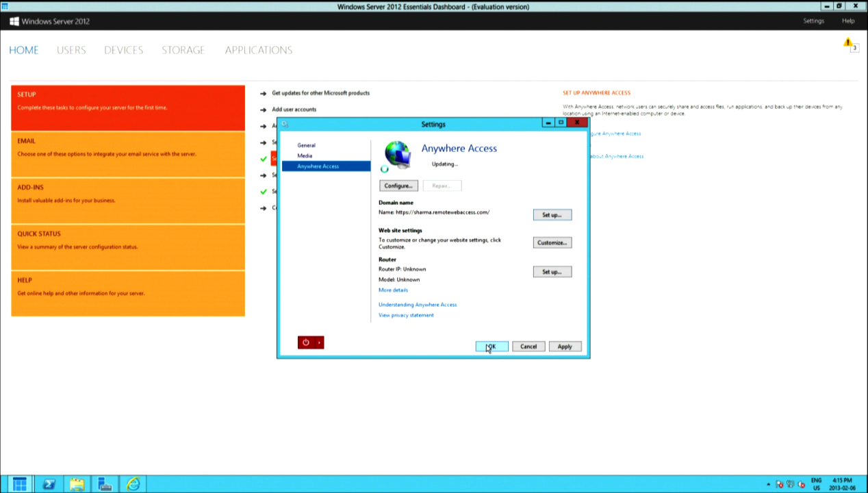Click Set up for Domain name
Image resolution: width=868 pixels, height=493 pixels.
(552, 215)
